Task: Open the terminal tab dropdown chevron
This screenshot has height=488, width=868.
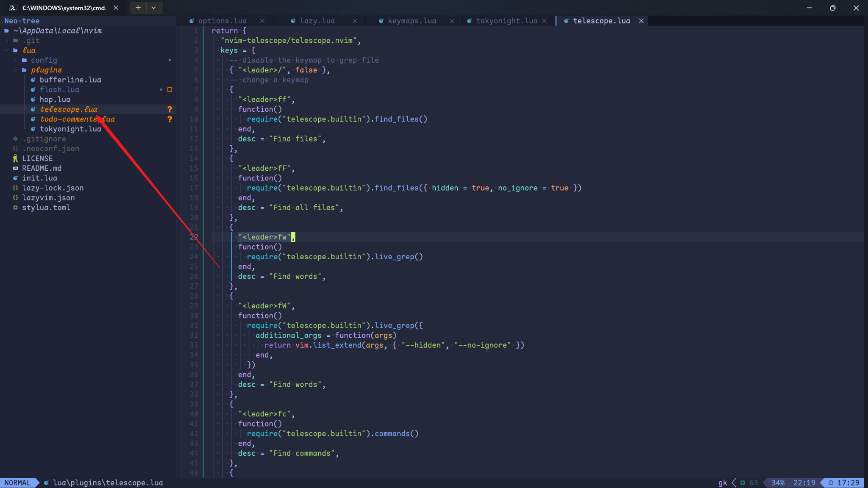Action: [x=154, y=7]
